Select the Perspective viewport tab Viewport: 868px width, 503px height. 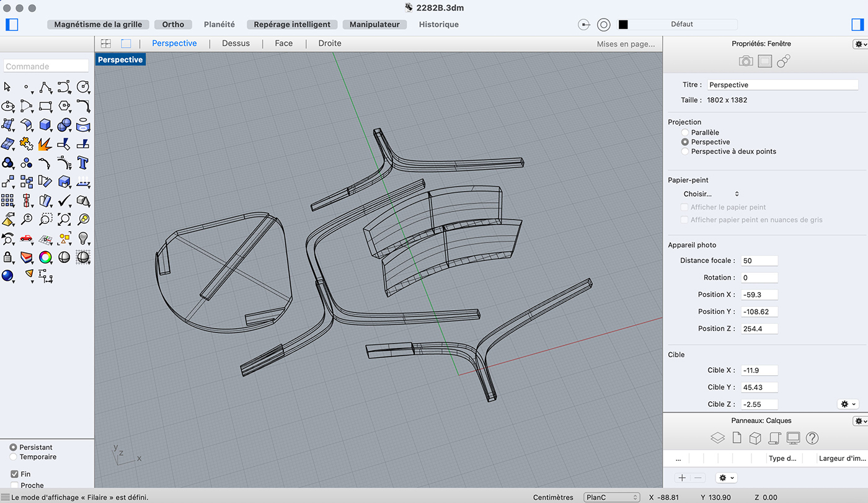point(174,43)
